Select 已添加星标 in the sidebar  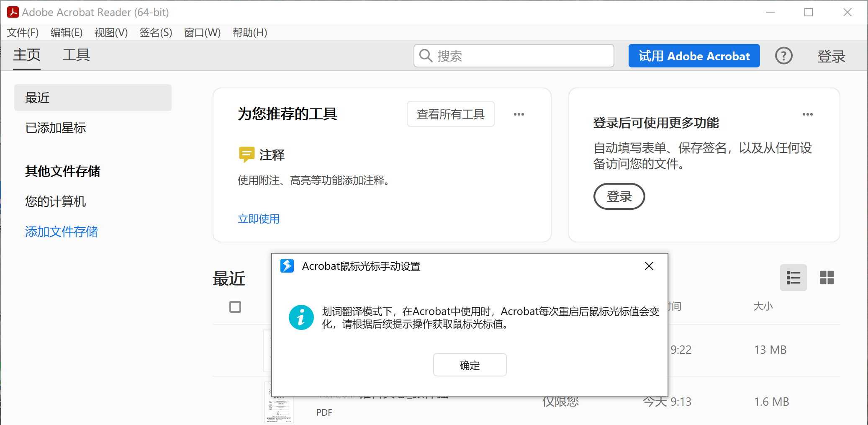56,128
